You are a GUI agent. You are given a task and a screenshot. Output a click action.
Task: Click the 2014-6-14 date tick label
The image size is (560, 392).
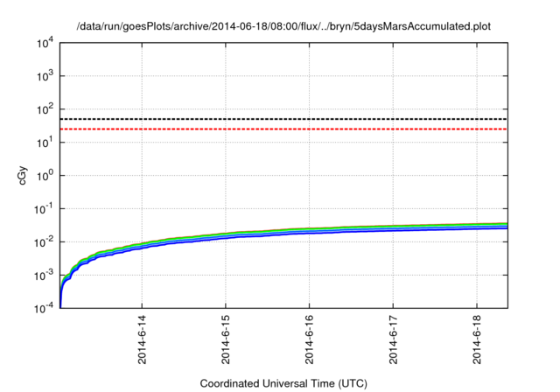[142, 339]
